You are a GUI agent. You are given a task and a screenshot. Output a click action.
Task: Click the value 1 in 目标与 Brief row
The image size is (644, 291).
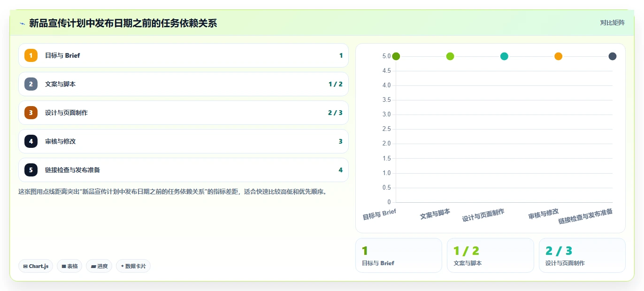tap(341, 55)
